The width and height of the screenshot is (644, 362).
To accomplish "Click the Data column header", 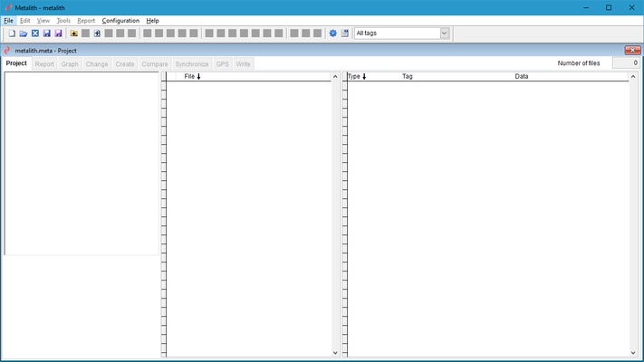I will pyautogui.click(x=522, y=76).
